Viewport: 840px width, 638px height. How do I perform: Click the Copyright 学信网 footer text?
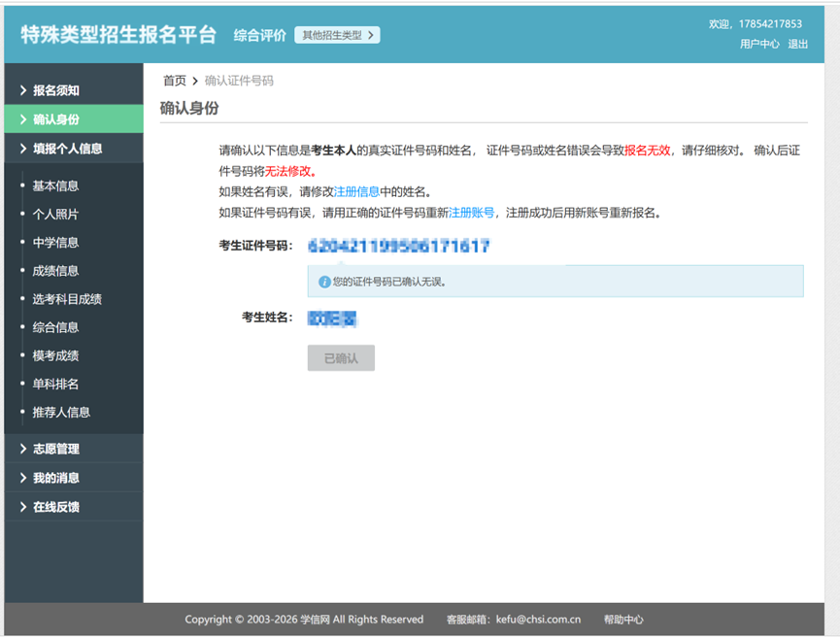click(304, 620)
